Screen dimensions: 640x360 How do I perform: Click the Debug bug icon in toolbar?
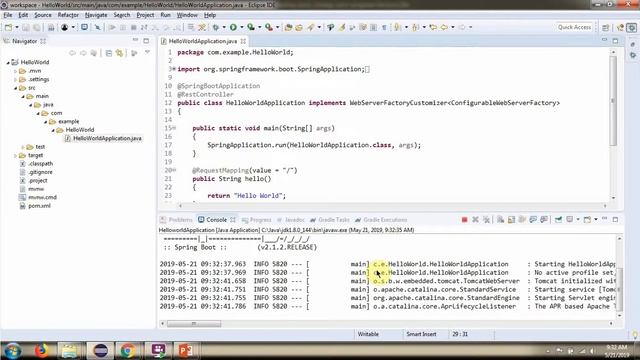tap(216, 27)
